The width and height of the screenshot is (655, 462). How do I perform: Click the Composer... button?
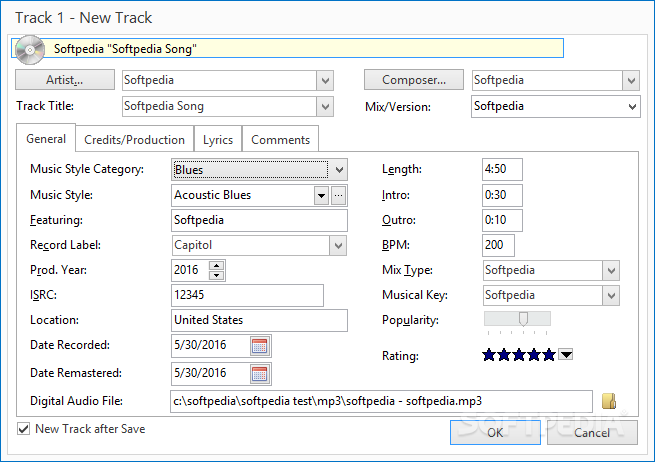pyautogui.click(x=412, y=80)
